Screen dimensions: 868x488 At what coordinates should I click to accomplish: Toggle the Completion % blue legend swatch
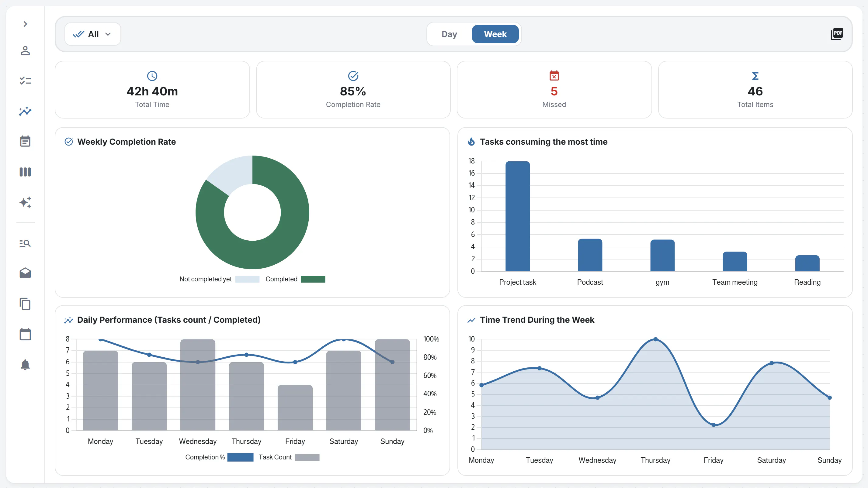(x=240, y=457)
